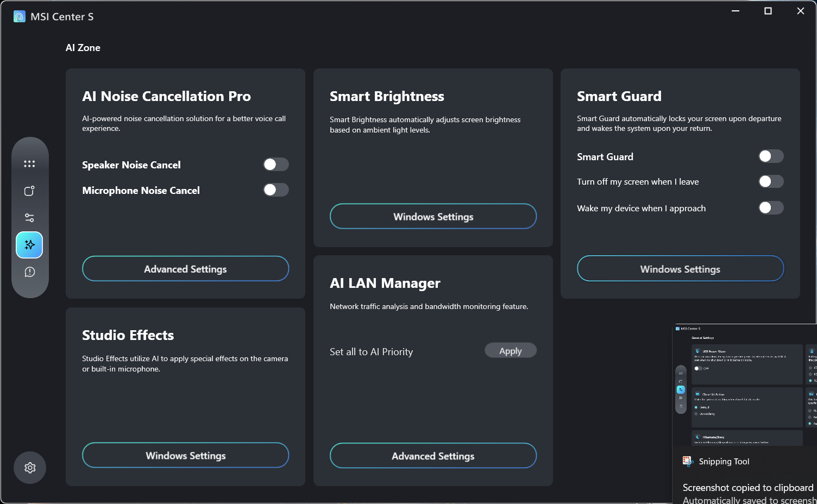
Task: Click the Snipping Tool icon in notification
Action: 688,462
